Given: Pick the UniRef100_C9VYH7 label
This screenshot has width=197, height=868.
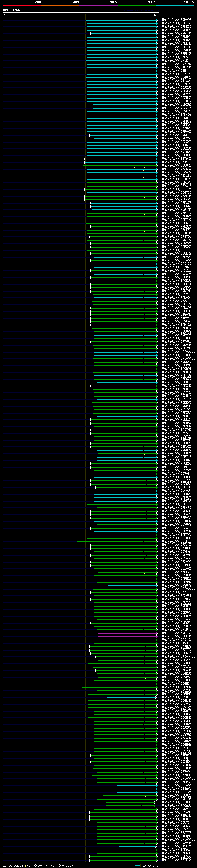Looking at the screenshot, I should 177,64.
